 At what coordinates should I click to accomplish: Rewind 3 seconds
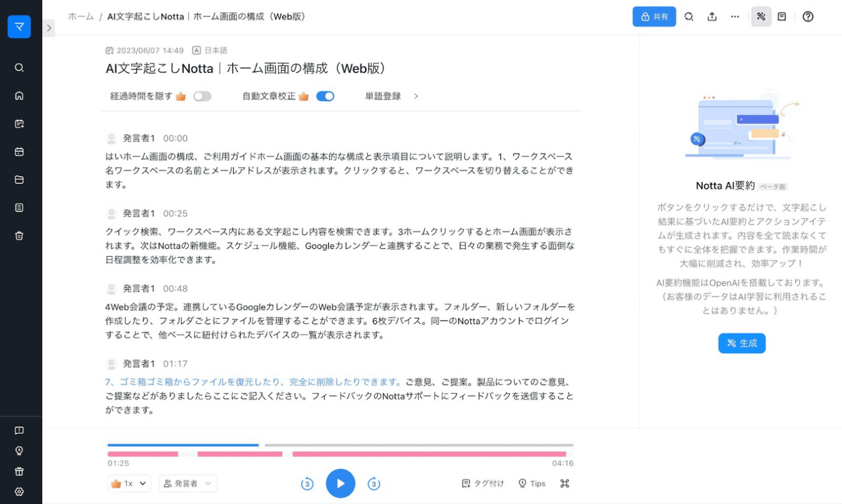[307, 484]
